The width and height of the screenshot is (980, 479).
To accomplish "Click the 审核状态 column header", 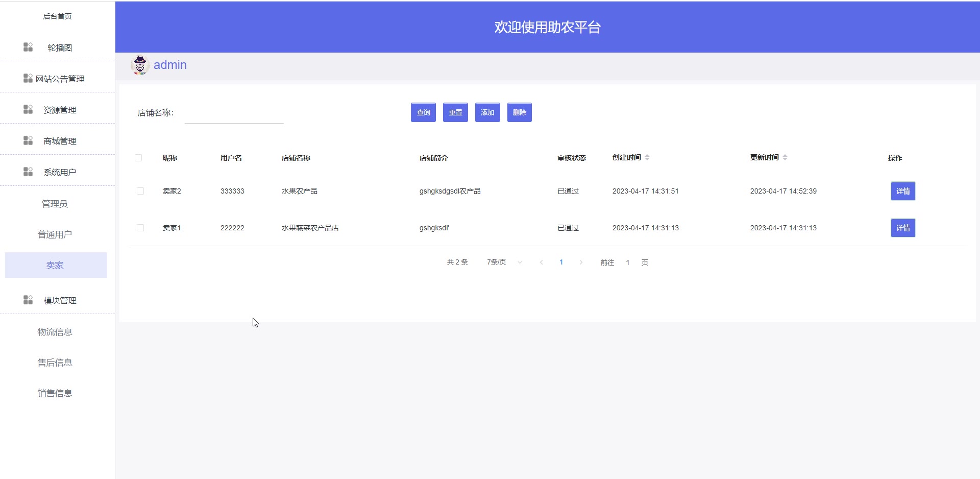I will pyautogui.click(x=572, y=158).
